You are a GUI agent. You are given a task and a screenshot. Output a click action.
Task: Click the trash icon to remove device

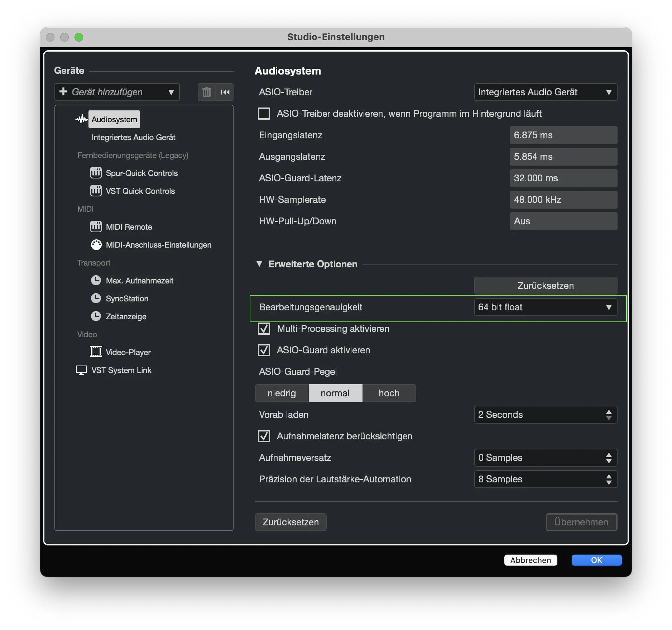point(207,92)
